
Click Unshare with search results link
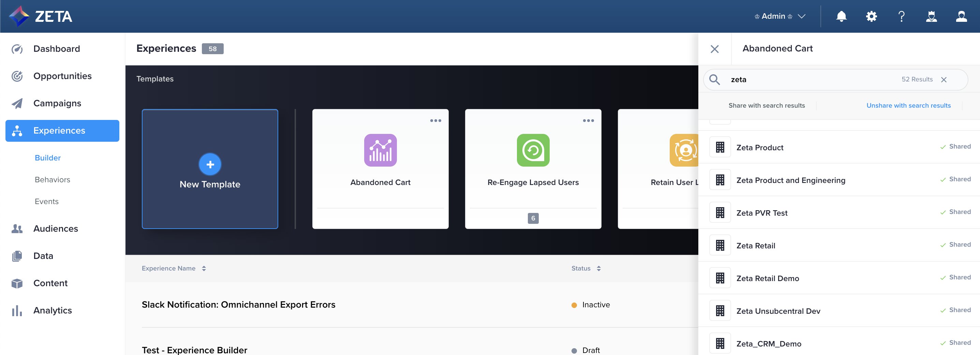click(908, 106)
